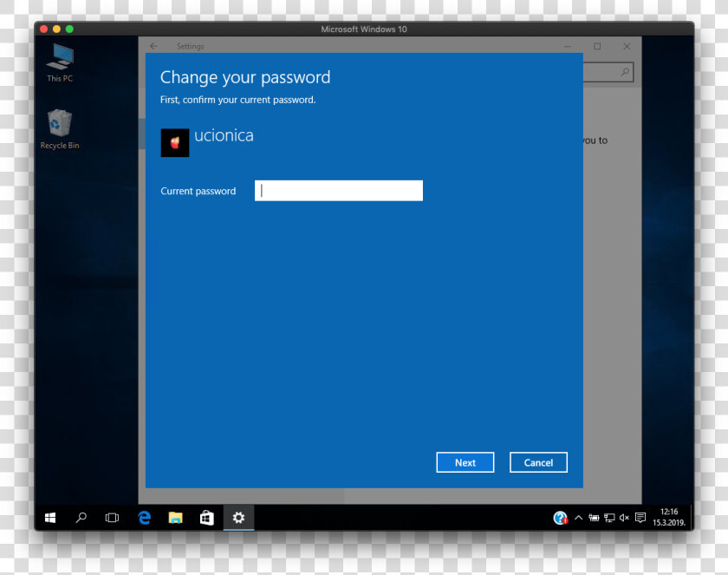Open network status tray icon
728x575 pixels.
[609, 518]
